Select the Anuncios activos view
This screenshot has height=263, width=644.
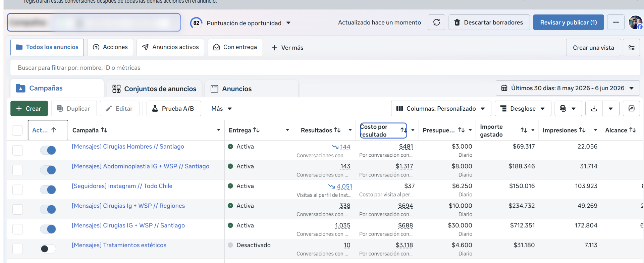coord(170,47)
